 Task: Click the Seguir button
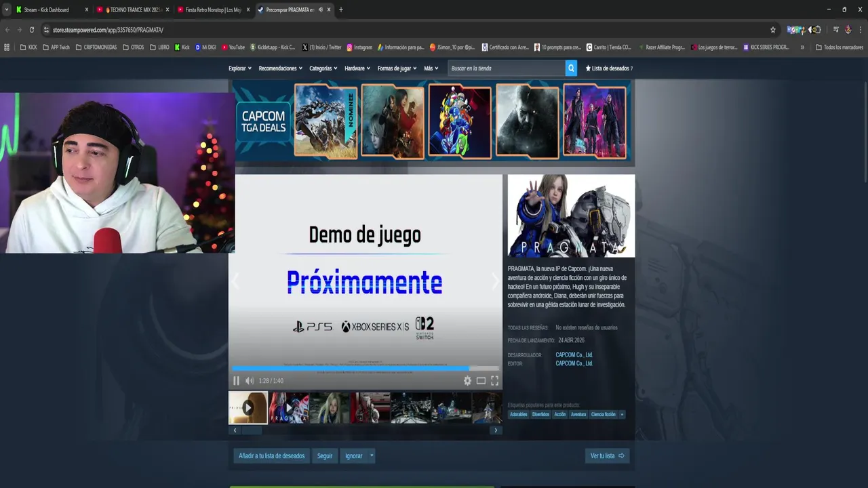point(325,455)
